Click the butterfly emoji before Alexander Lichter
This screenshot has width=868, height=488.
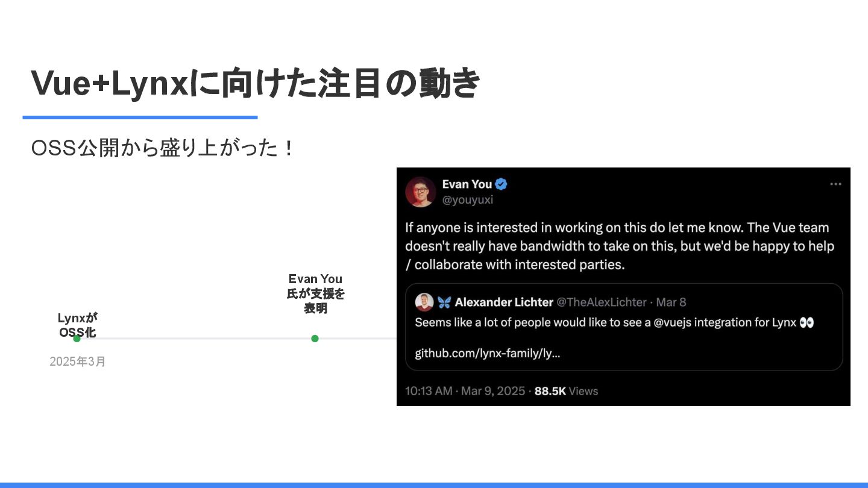pos(444,302)
